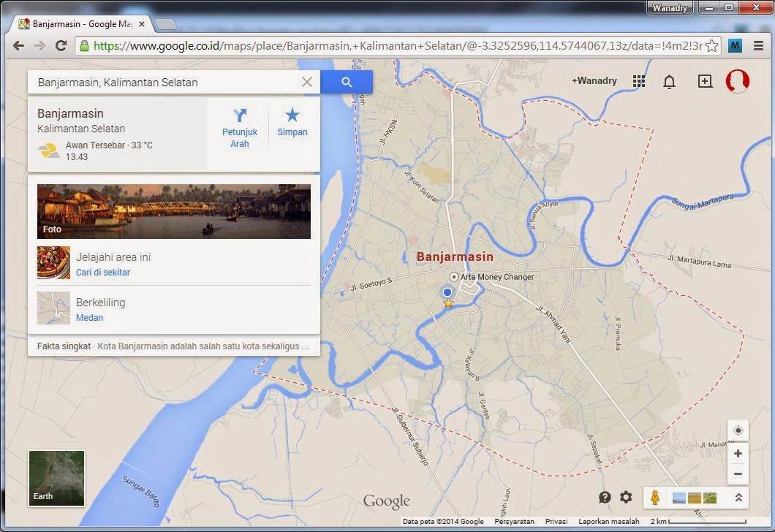Viewport: 775px width, 532px height.
Task: Click the Laporan masalah link
Action: (608, 521)
